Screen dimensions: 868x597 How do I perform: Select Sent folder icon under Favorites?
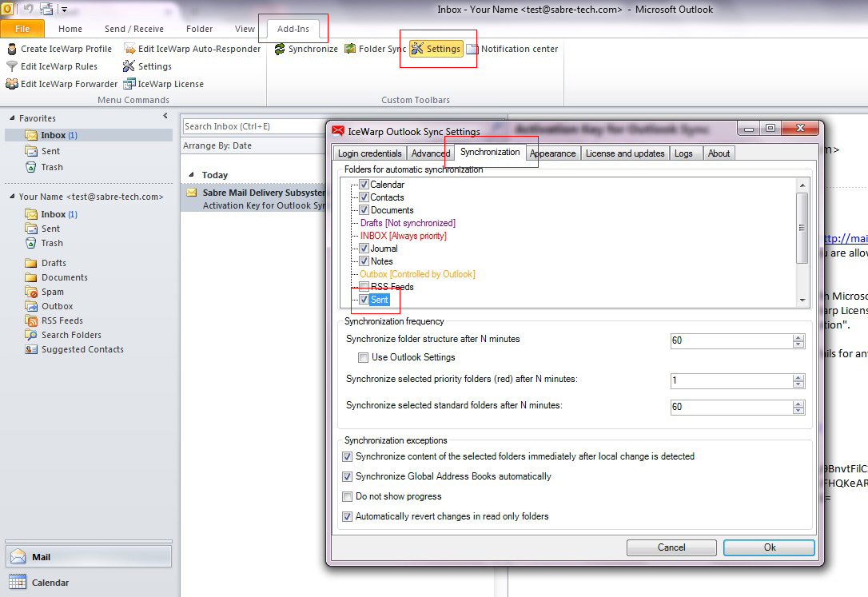31,151
